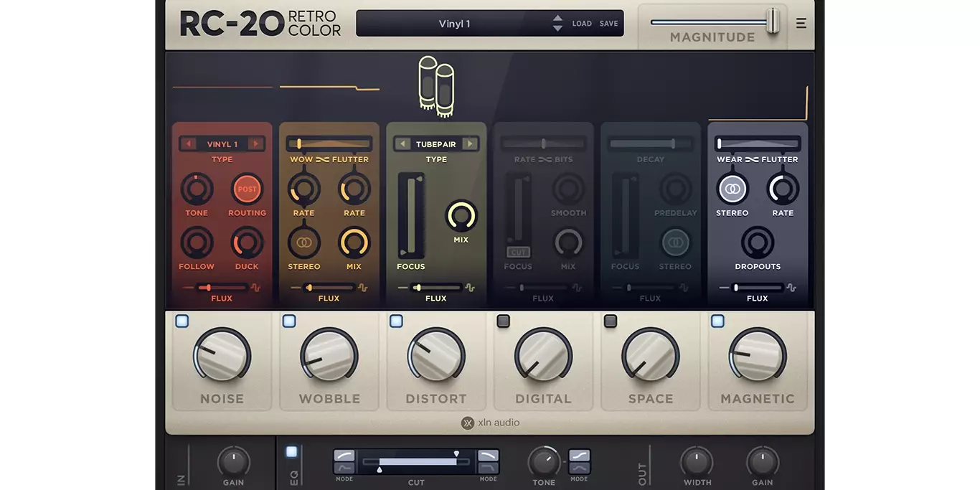This screenshot has height=490, width=980.
Task: Select previous noise type with left arrow
Action: tap(189, 144)
